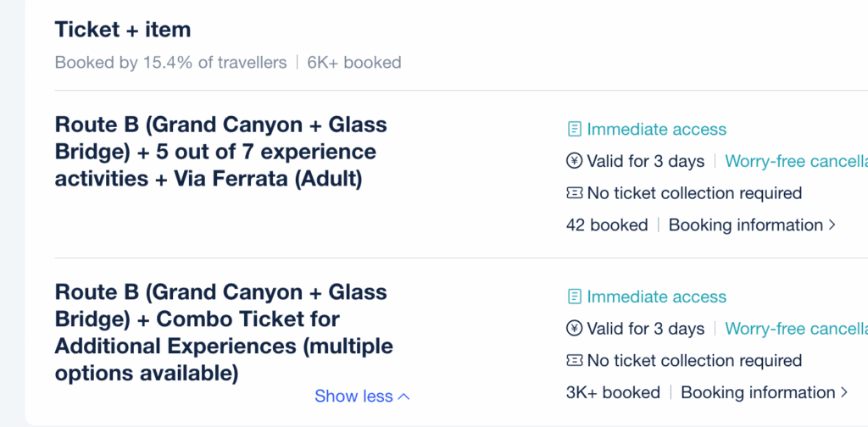Screen dimensions: 868x427
Task: Click Immediate access icon for Combo Ticket
Action: click(x=575, y=297)
